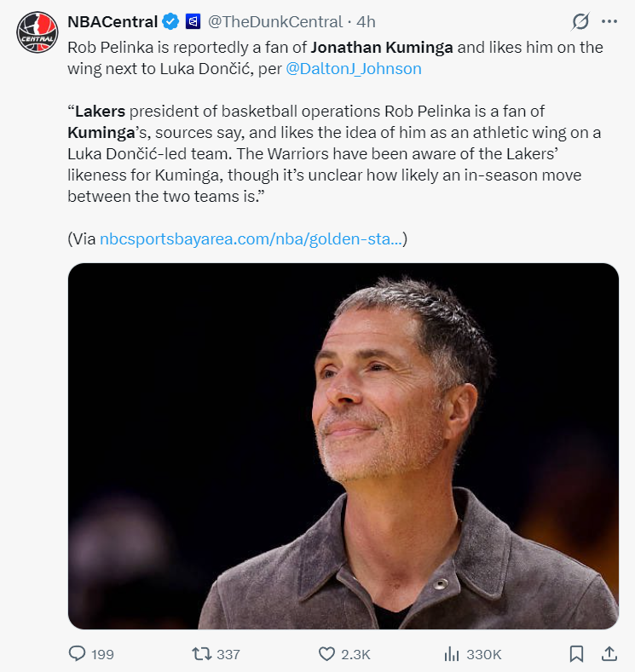View post analytics via bar chart icon

452,653
